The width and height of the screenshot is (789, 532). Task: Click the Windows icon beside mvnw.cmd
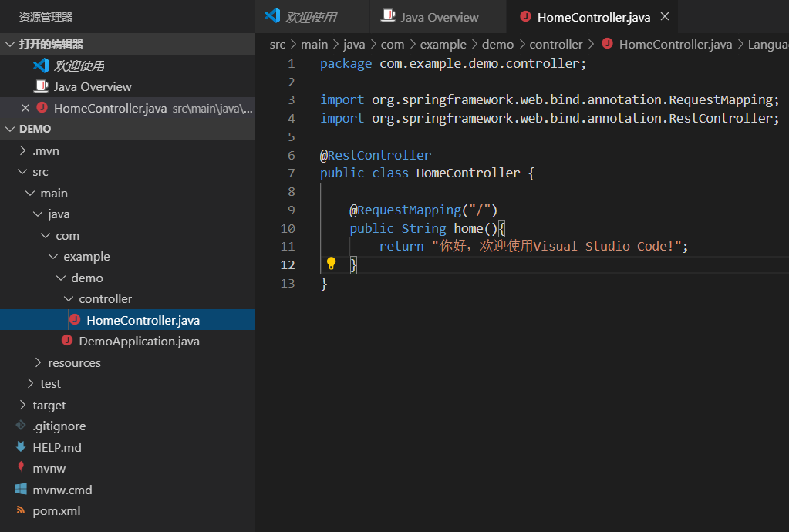22,490
